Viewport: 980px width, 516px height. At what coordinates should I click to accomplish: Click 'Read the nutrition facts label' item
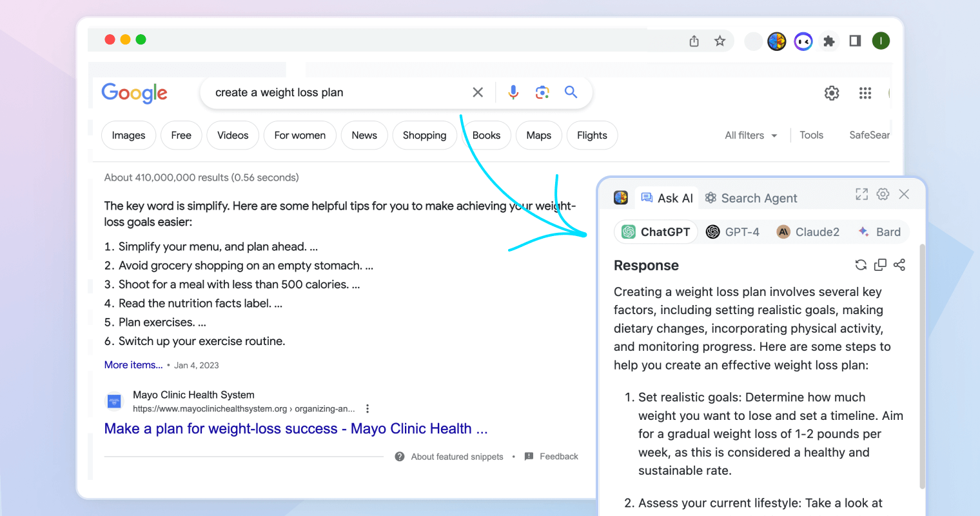point(200,303)
